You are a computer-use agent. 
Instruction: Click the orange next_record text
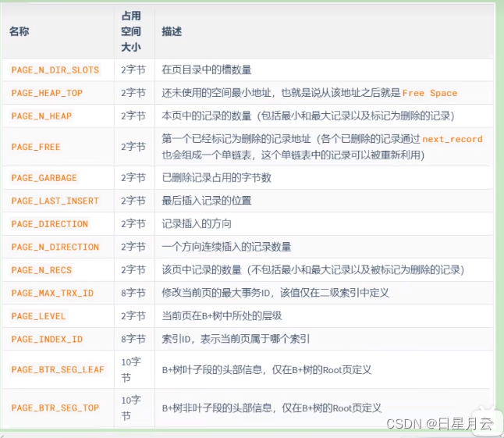(x=453, y=139)
